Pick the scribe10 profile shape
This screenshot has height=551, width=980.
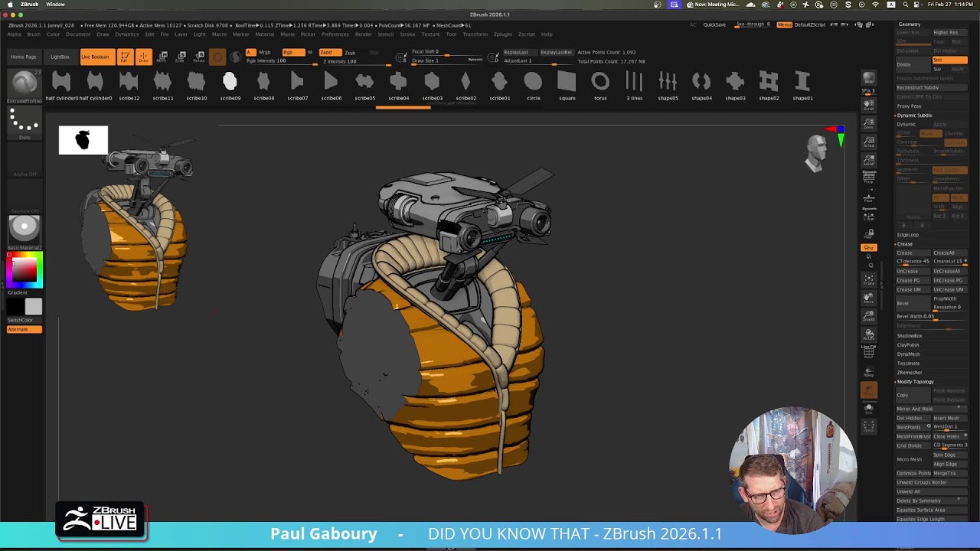(x=196, y=85)
